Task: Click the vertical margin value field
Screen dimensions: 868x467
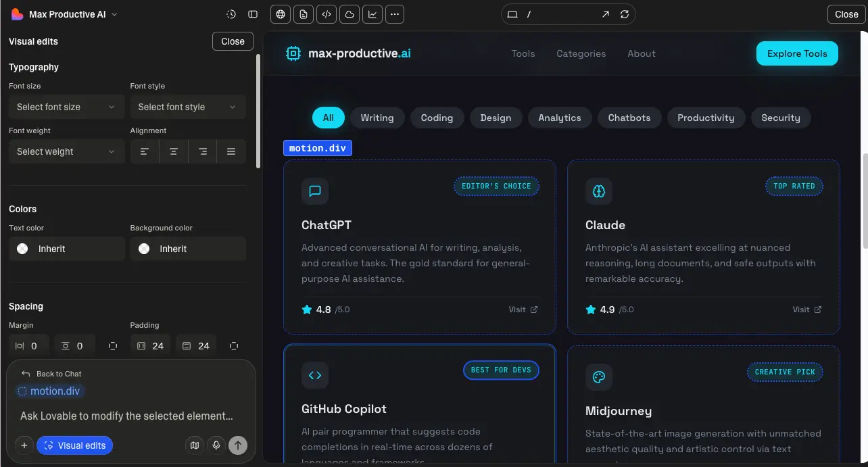Action: 74,346
